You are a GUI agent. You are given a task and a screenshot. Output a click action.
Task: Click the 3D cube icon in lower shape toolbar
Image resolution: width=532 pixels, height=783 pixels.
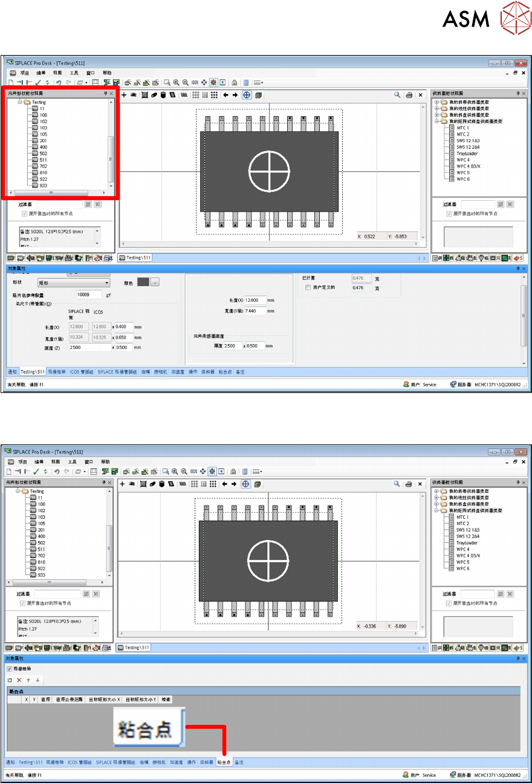point(257,484)
